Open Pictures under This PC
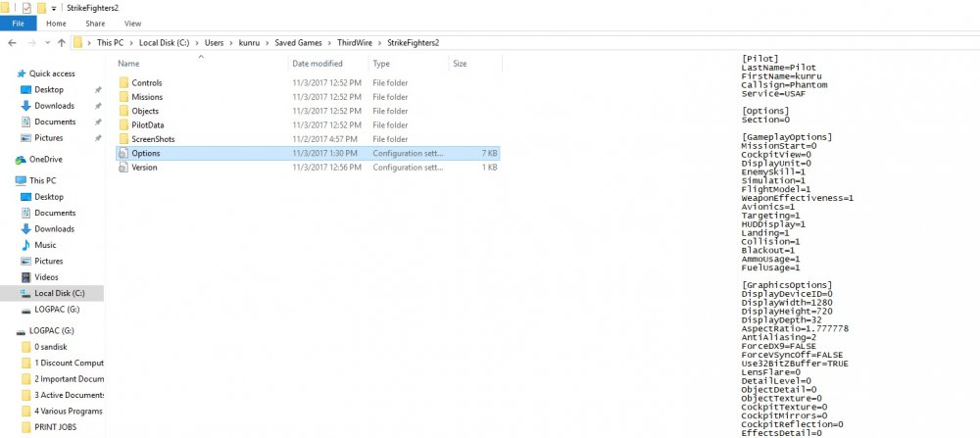Viewport: 980px width, 438px height. pos(49,262)
